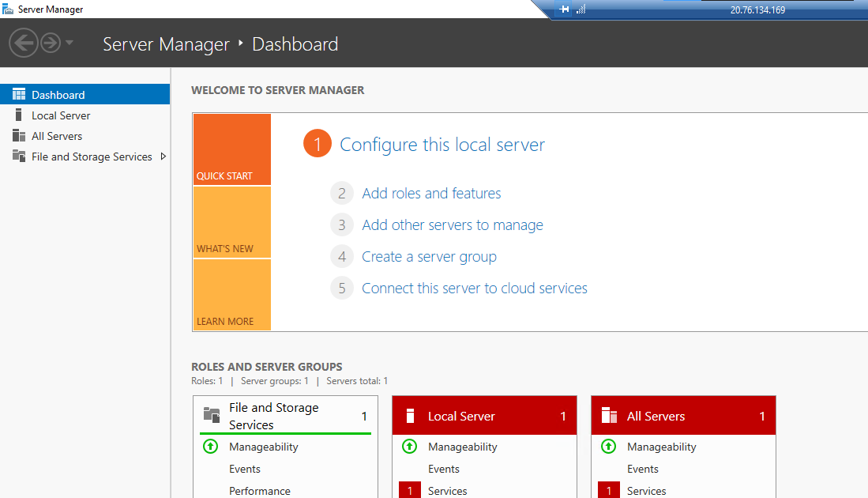The height and width of the screenshot is (498, 868).
Task: Click the Roles: 1 summary text
Action: click(207, 380)
